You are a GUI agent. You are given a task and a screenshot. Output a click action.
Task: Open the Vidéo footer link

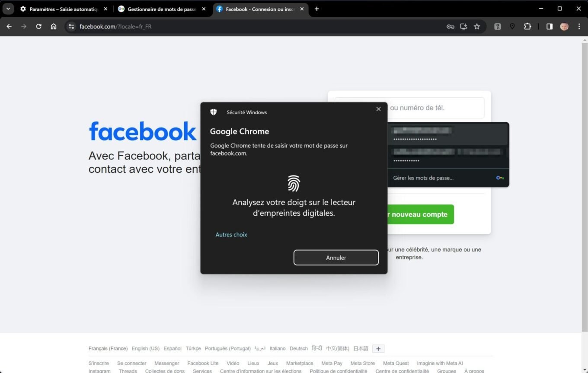(233, 363)
